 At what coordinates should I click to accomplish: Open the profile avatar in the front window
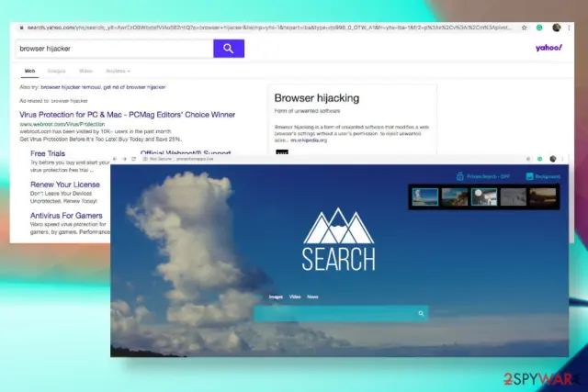pyautogui.click(x=553, y=159)
